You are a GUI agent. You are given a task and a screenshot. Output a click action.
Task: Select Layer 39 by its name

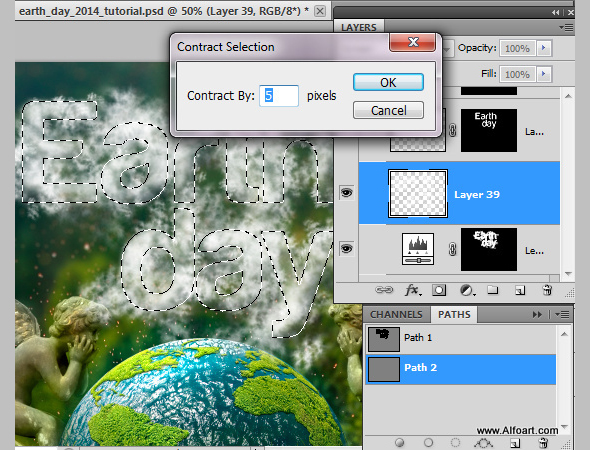477,195
